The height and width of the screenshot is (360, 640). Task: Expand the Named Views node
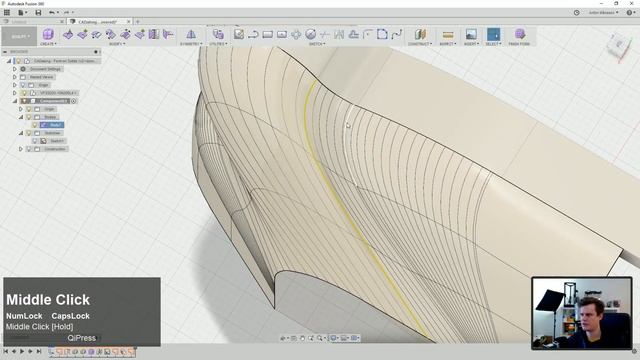click(15, 77)
